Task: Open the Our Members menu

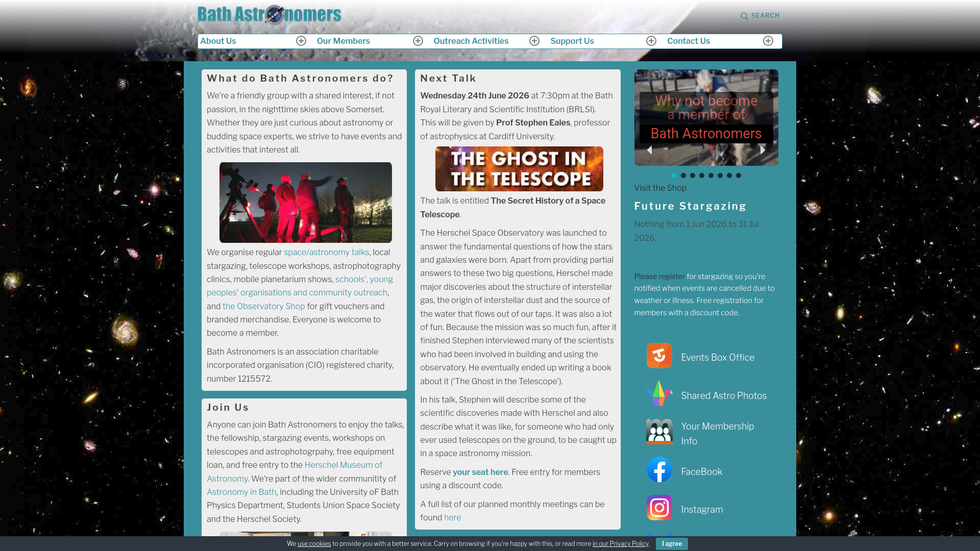Action: point(344,41)
